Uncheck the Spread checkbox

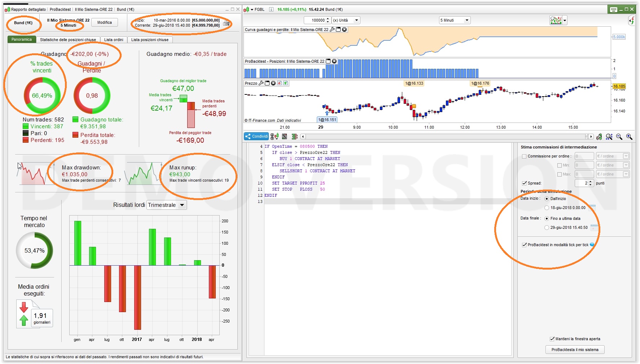click(x=524, y=183)
